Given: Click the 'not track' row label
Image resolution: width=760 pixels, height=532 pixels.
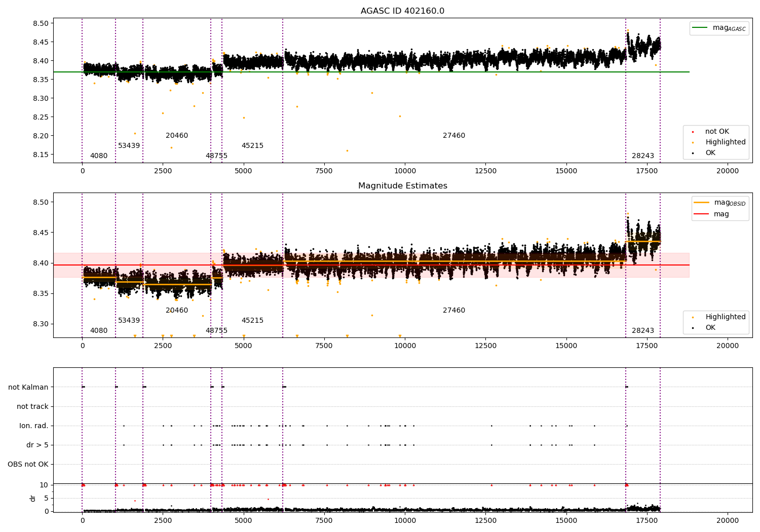Looking at the screenshot, I should click(x=32, y=406).
